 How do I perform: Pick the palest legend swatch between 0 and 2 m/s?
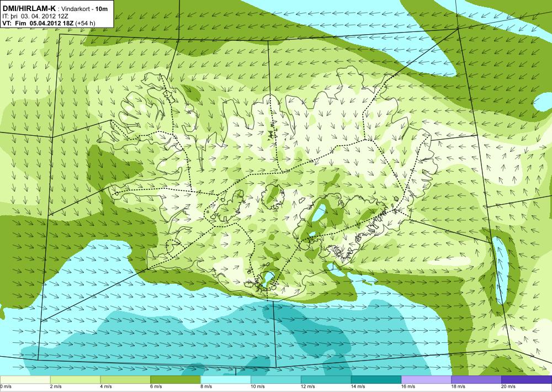click(x=25, y=380)
